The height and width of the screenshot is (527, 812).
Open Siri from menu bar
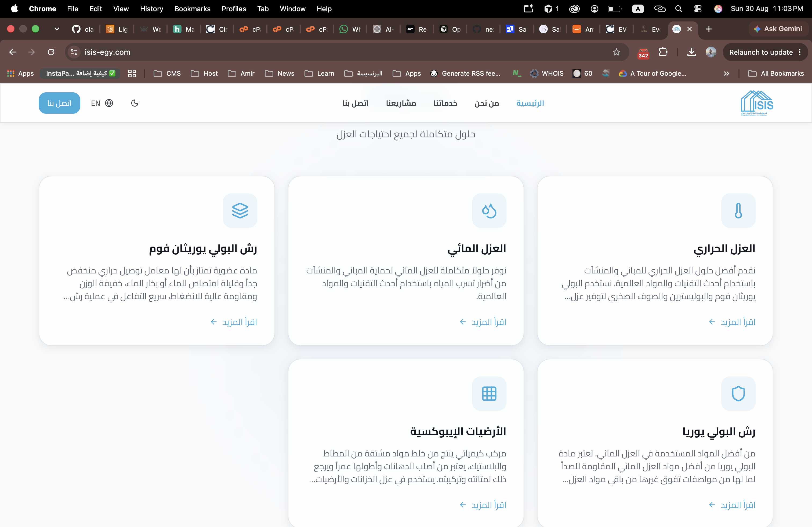(718, 9)
